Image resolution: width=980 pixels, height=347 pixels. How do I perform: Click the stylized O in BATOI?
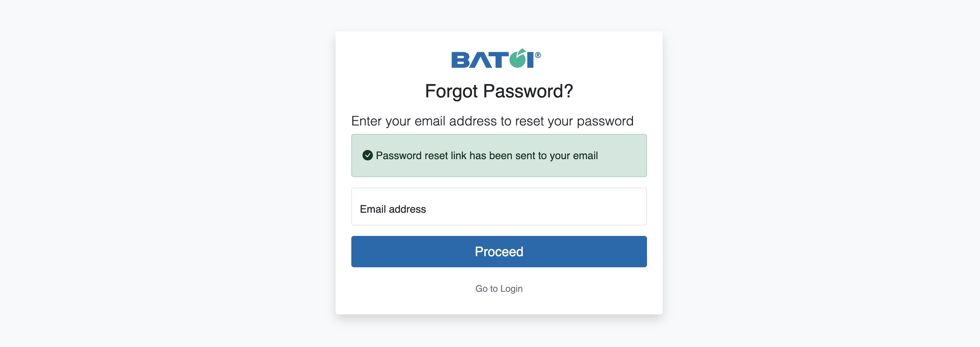tap(518, 61)
